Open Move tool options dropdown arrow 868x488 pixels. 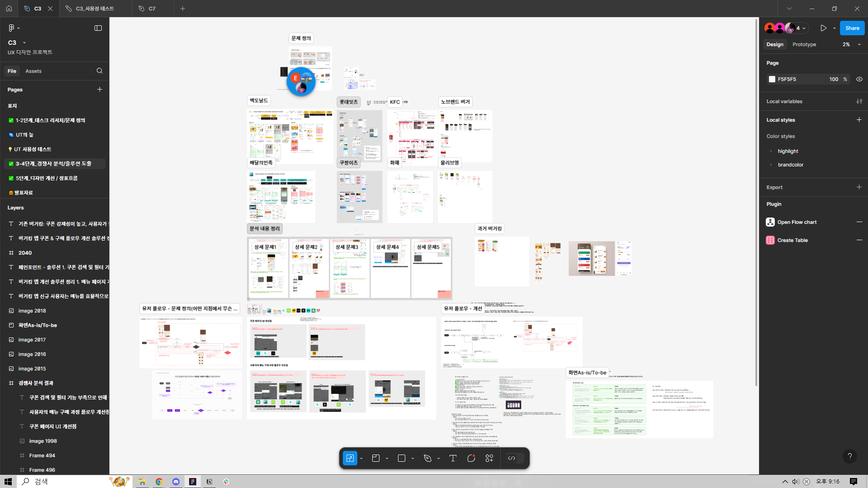click(361, 458)
